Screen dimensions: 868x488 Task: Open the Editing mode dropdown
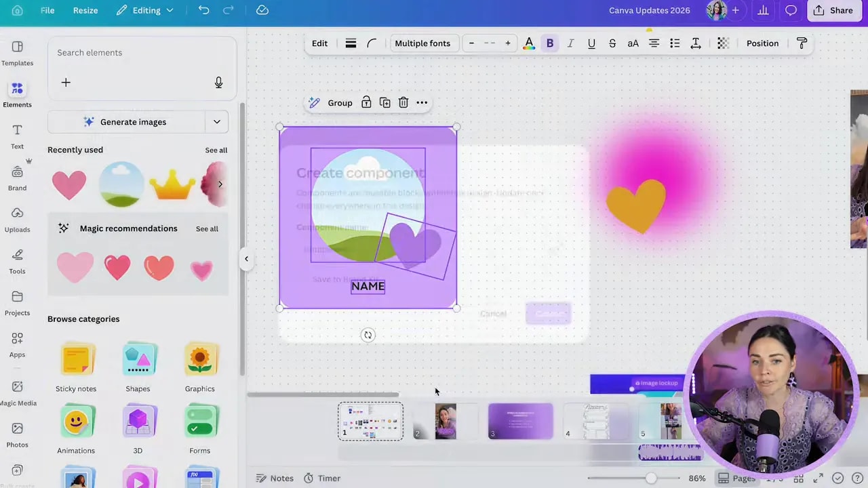145,10
